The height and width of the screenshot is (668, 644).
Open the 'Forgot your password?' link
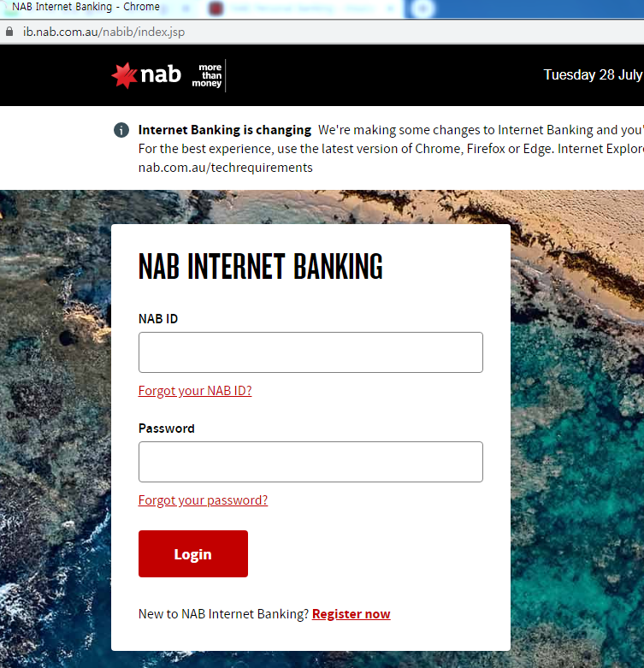click(204, 500)
